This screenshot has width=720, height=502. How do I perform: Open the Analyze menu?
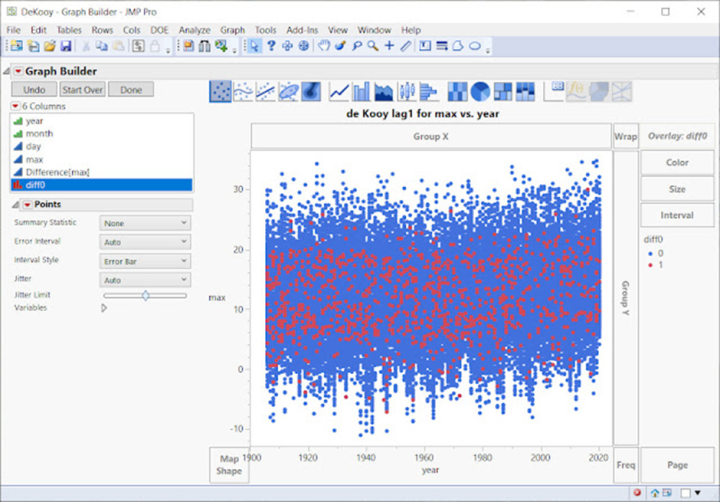[195, 30]
